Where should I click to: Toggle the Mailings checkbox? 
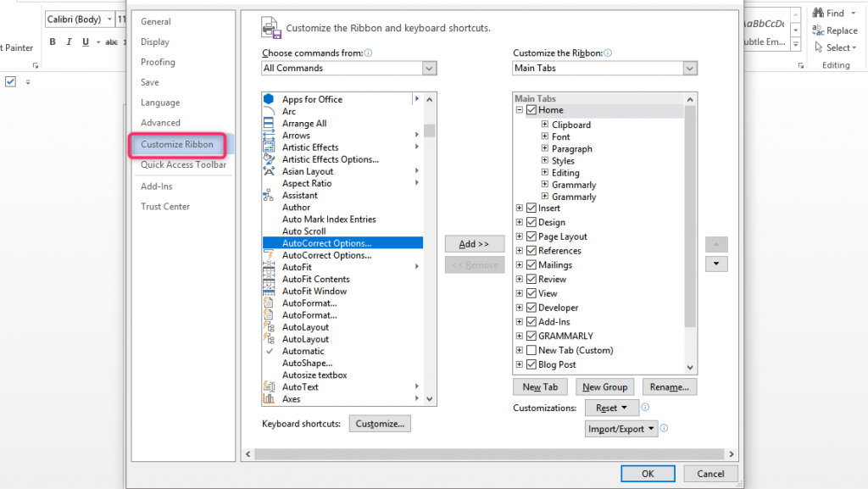pyautogui.click(x=531, y=265)
